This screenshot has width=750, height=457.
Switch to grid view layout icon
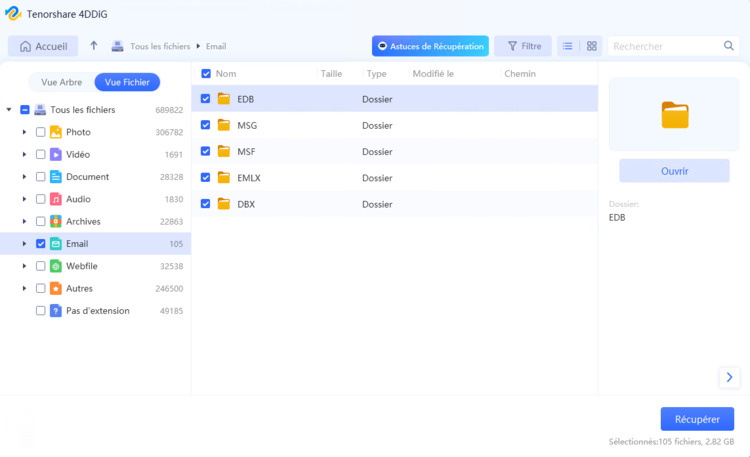592,46
